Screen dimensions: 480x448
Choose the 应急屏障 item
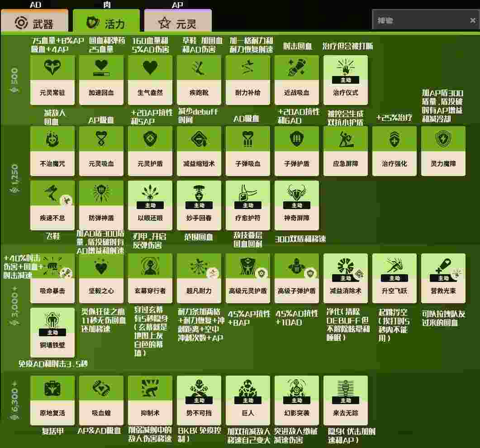(346, 151)
